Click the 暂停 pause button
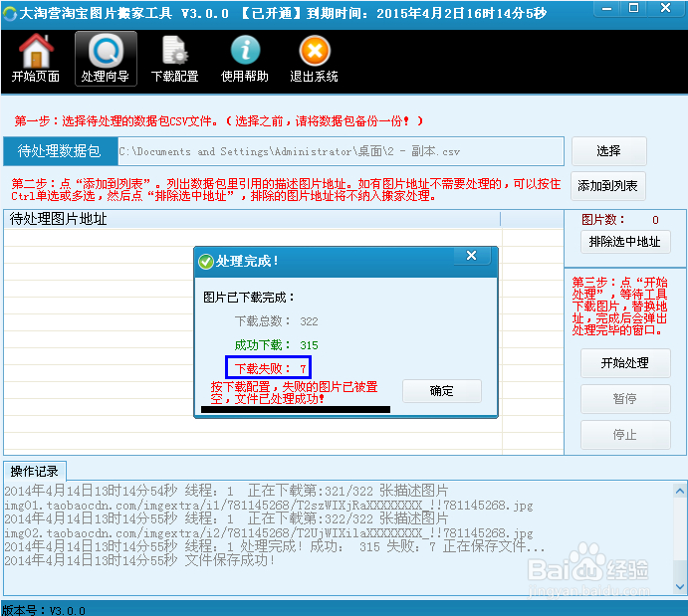 point(625,399)
